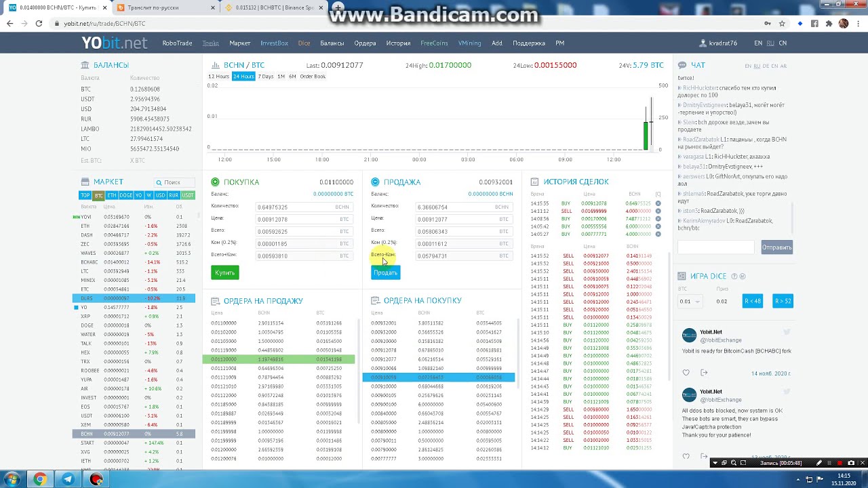
Task: Like the first Yobit.Net tweet
Action: (686, 373)
